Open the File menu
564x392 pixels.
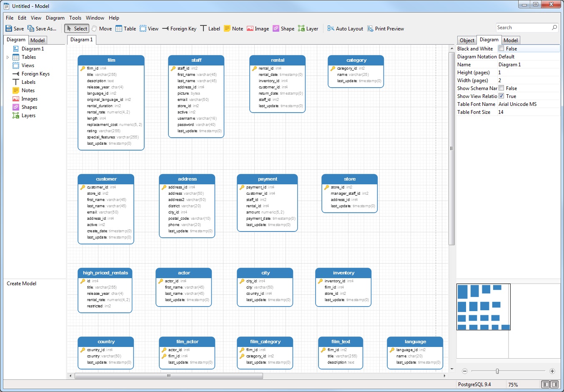(10, 18)
